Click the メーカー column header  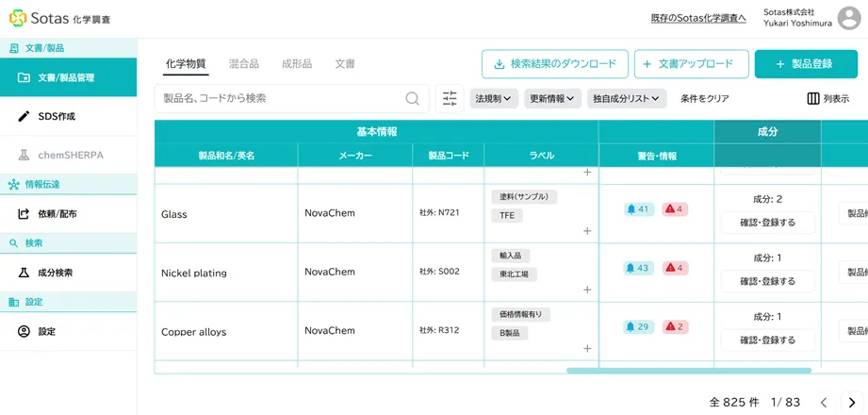355,156
